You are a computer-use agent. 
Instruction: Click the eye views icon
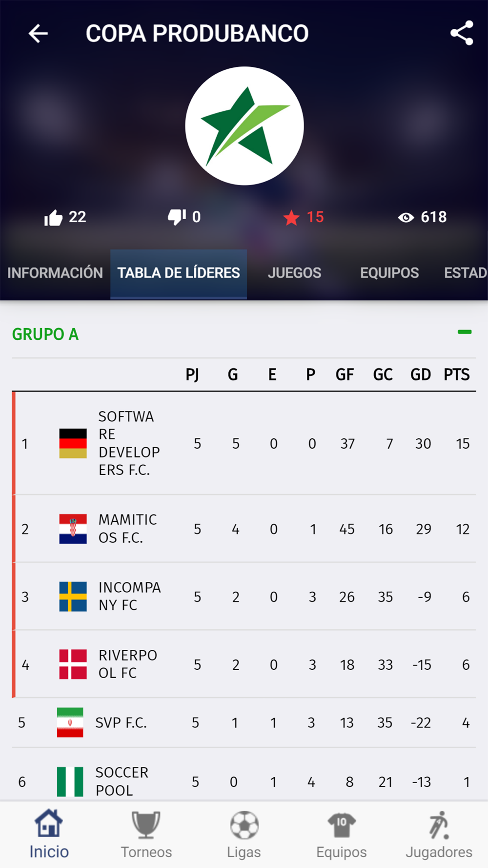(x=406, y=218)
